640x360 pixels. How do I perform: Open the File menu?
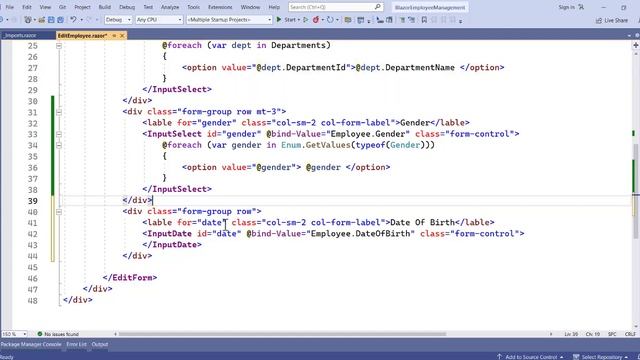tap(9, 7)
